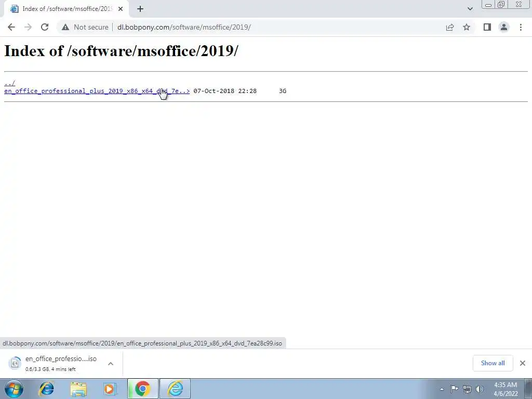This screenshot has height=399, width=532.
Task: Launch Internet Explorer from the taskbar
Action: coord(46,389)
